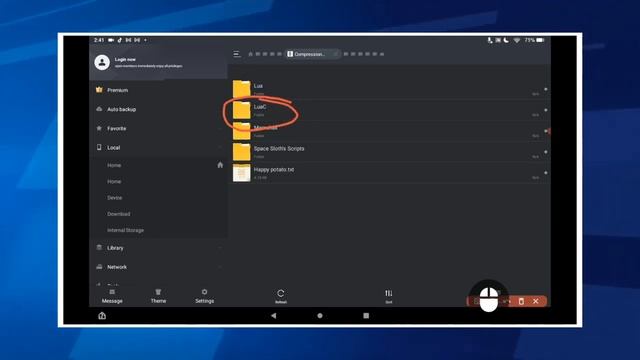Click the house icon beside Home
Image resolution: width=640 pixels, height=360 pixels.
pyautogui.click(x=220, y=165)
